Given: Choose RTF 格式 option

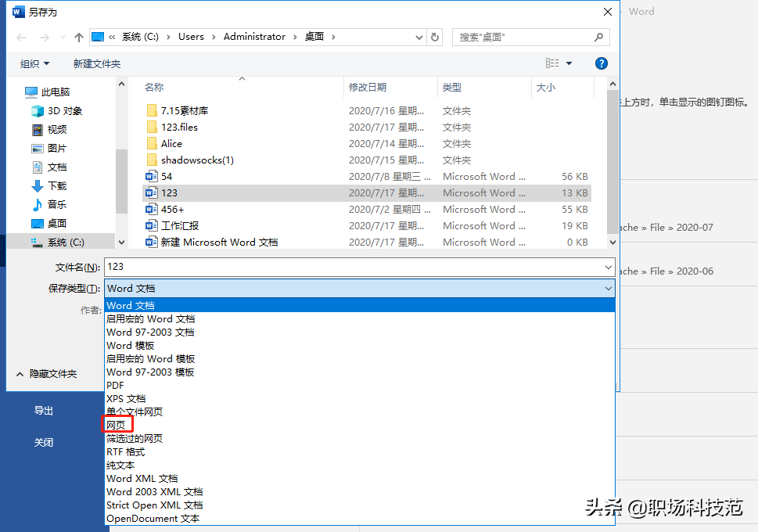Looking at the screenshot, I should tap(360, 451).
